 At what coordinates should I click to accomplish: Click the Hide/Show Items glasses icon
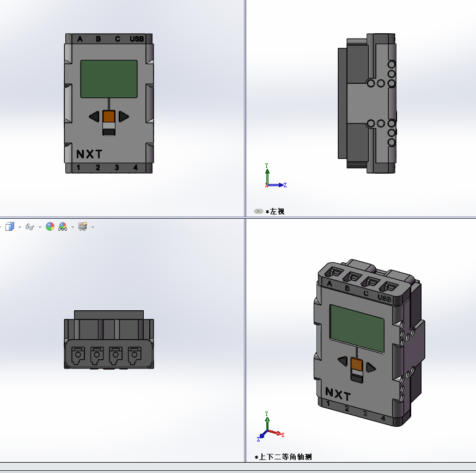pyautogui.click(x=30, y=226)
